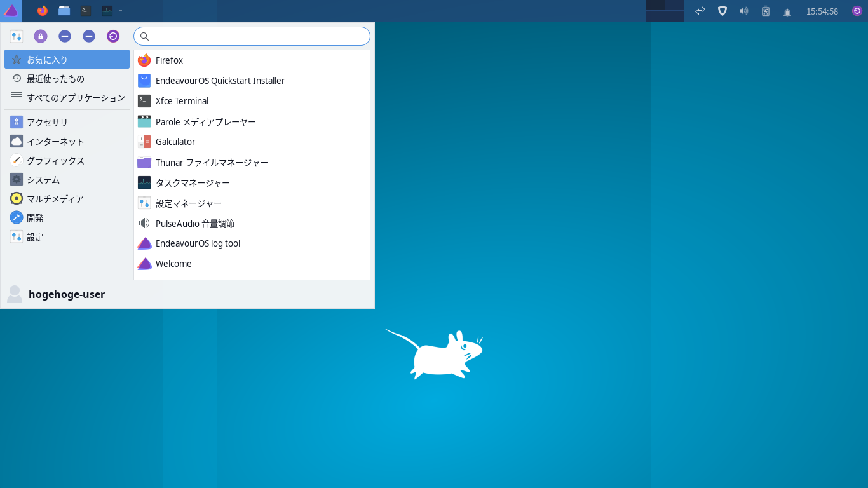This screenshot has height=488, width=868.
Task: Click the purple lock screen icon
Action: point(41,36)
